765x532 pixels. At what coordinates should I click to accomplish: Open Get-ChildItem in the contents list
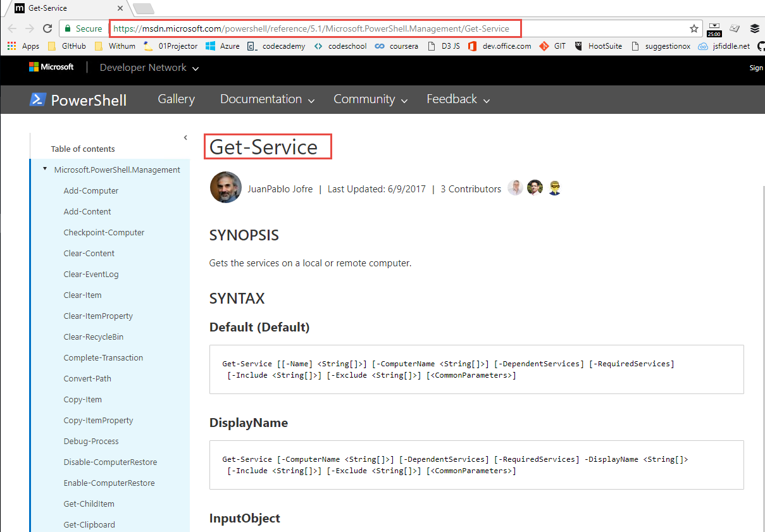coord(89,504)
